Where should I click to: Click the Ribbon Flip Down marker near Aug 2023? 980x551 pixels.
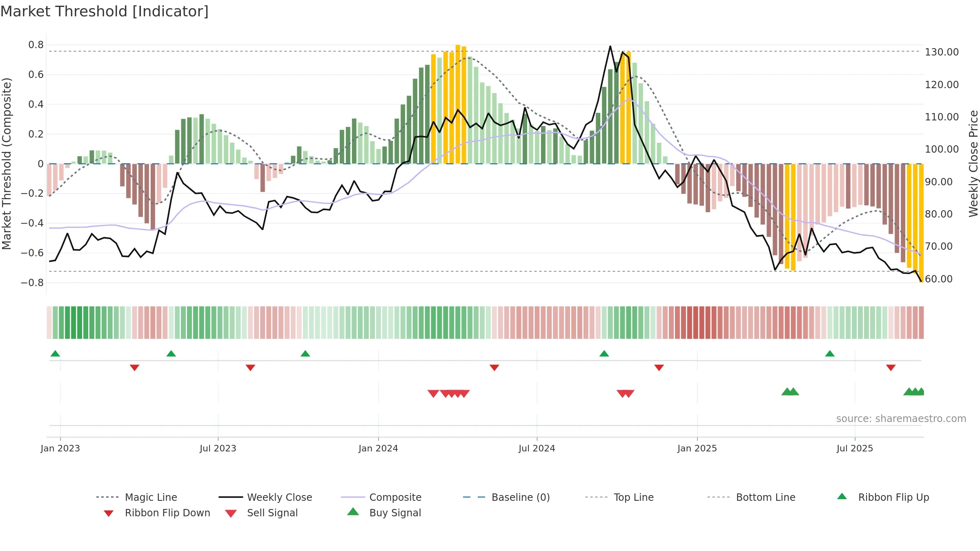(250, 368)
